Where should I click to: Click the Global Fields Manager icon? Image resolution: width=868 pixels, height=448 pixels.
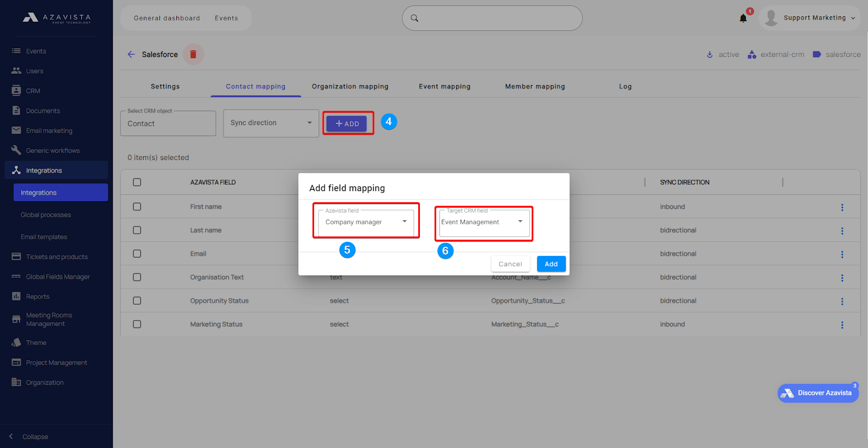(16, 277)
